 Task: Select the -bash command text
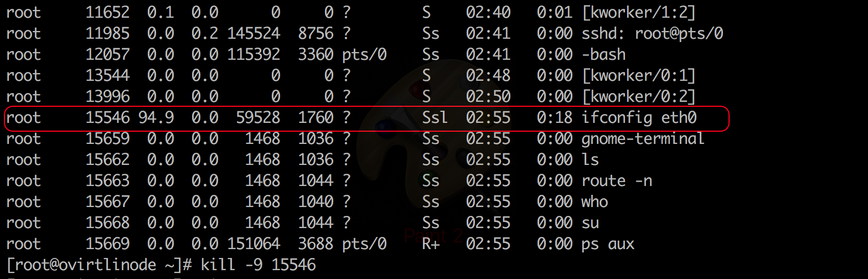point(603,54)
